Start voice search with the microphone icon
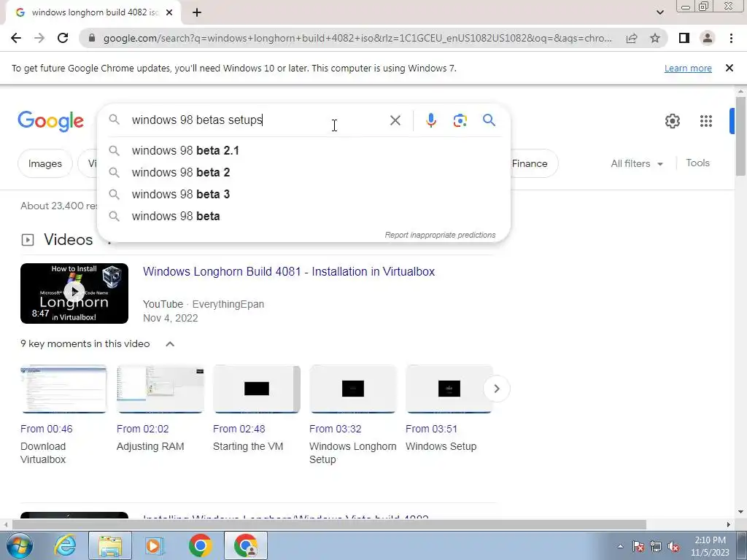Image resolution: width=747 pixels, height=560 pixels. 430,120
